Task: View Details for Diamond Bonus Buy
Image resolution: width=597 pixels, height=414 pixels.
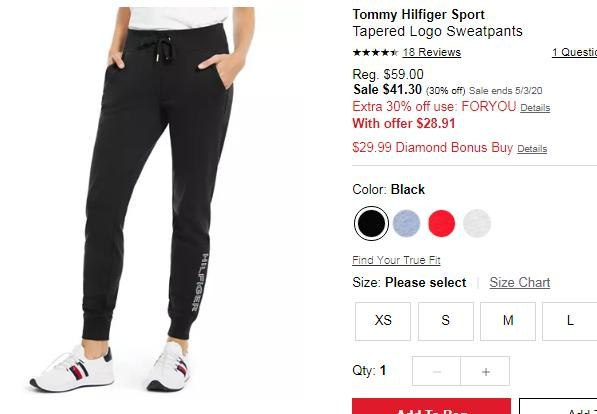Action: [x=532, y=149]
